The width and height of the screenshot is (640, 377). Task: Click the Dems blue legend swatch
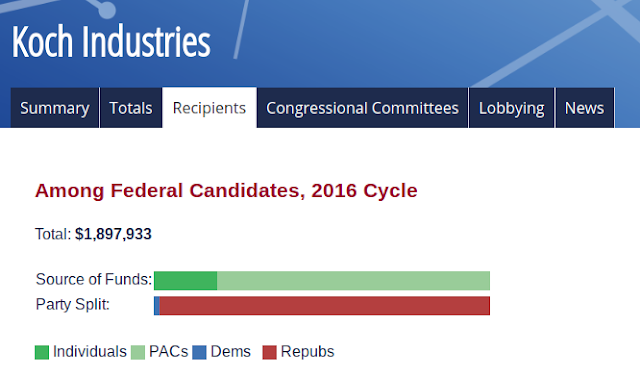pyautogui.click(x=199, y=353)
